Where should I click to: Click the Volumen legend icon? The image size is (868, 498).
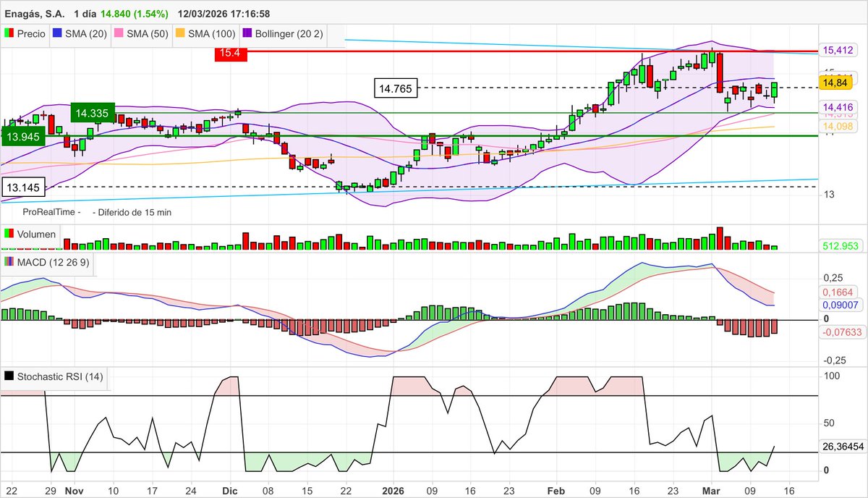point(9,234)
